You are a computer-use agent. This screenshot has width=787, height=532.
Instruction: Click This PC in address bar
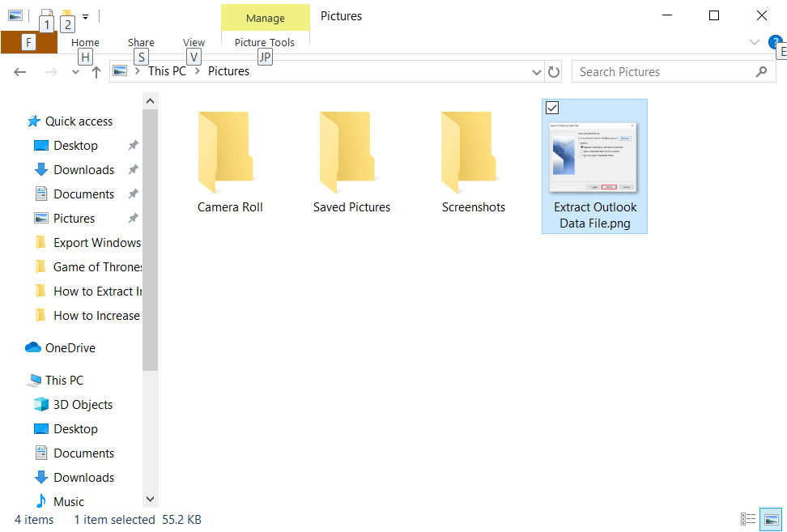(x=167, y=71)
